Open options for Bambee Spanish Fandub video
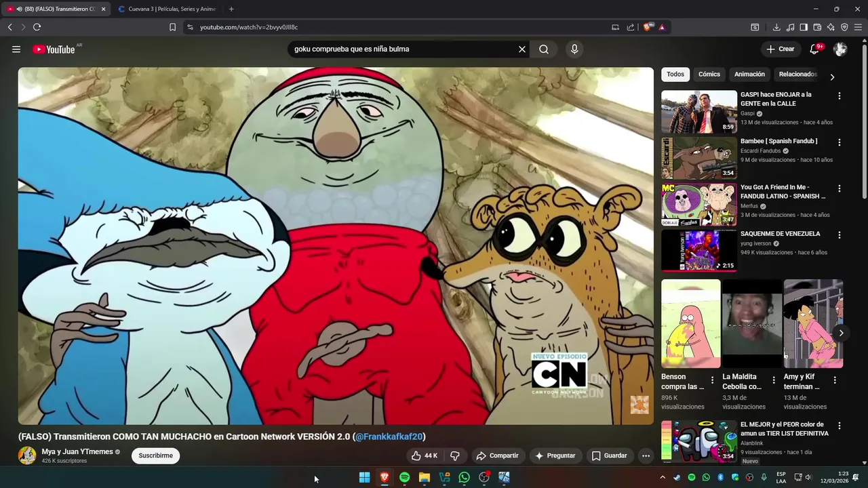Image resolution: width=868 pixels, height=488 pixels. [840, 142]
